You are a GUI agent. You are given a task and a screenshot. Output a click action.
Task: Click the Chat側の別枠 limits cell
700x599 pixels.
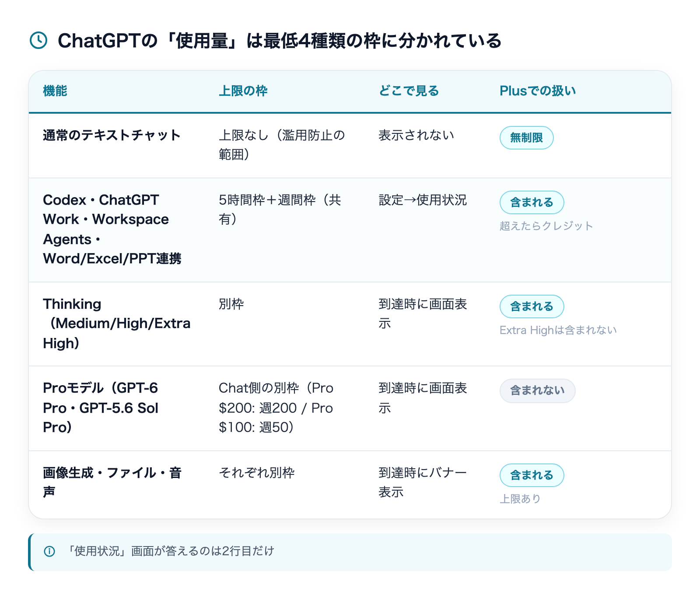click(x=276, y=407)
